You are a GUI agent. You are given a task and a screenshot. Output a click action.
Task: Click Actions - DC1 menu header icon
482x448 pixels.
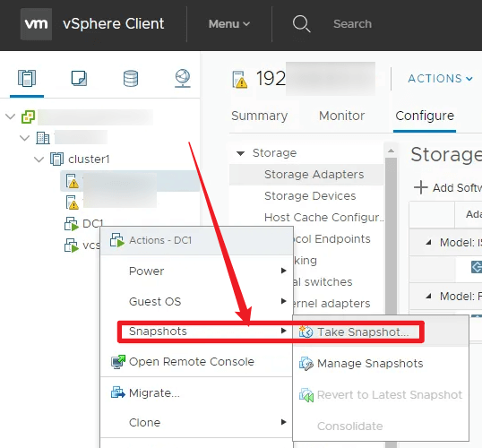point(116,240)
